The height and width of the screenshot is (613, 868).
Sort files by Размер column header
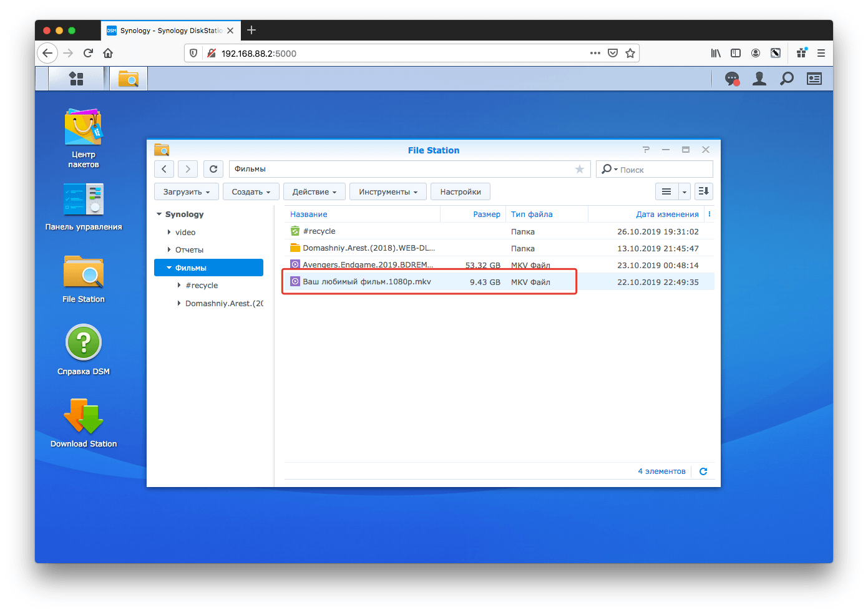click(486, 215)
